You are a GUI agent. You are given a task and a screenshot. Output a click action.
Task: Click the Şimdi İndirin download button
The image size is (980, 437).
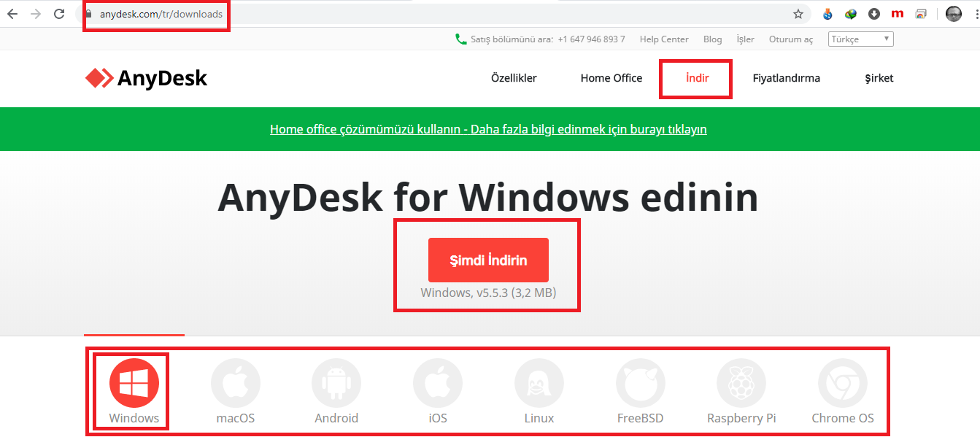(488, 260)
